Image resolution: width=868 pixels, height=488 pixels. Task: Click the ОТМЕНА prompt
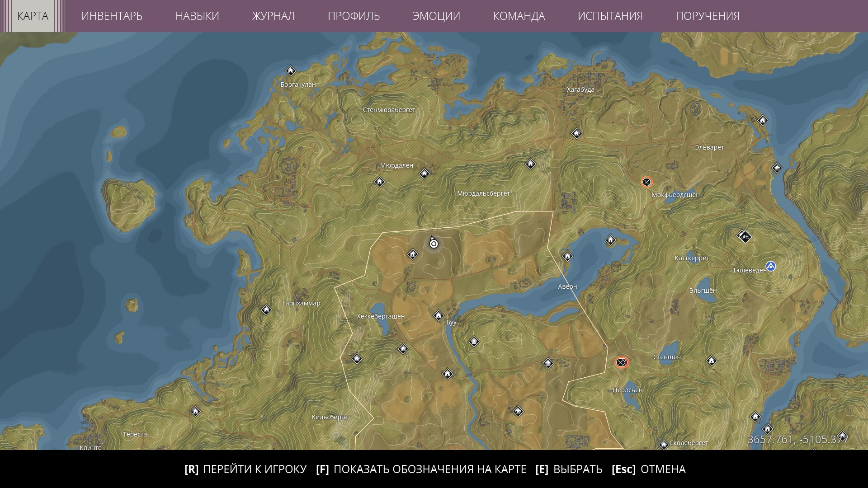tap(649, 469)
